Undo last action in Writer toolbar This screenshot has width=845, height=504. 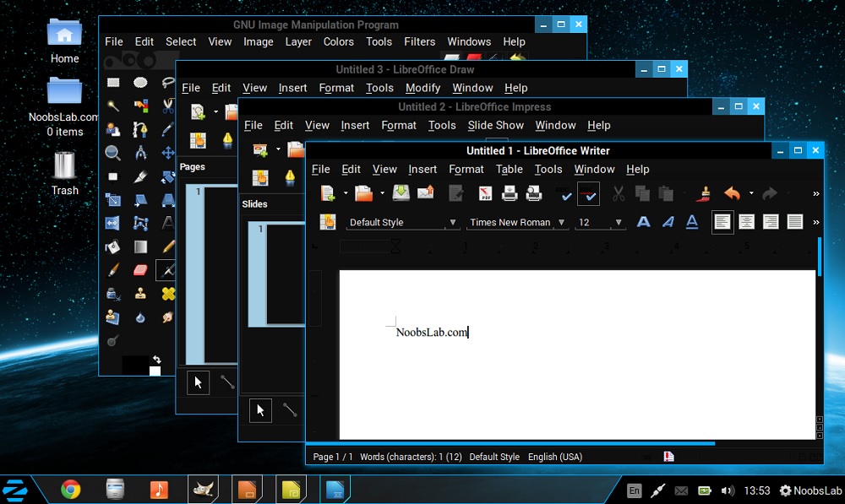[x=732, y=192]
